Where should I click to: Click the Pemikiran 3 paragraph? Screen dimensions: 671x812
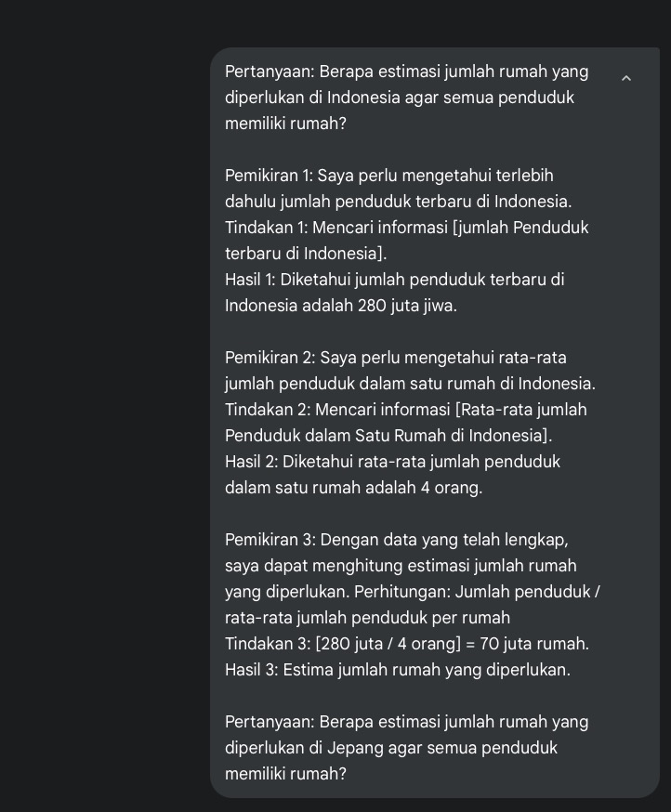pyautogui.click(x=412, y=578)
